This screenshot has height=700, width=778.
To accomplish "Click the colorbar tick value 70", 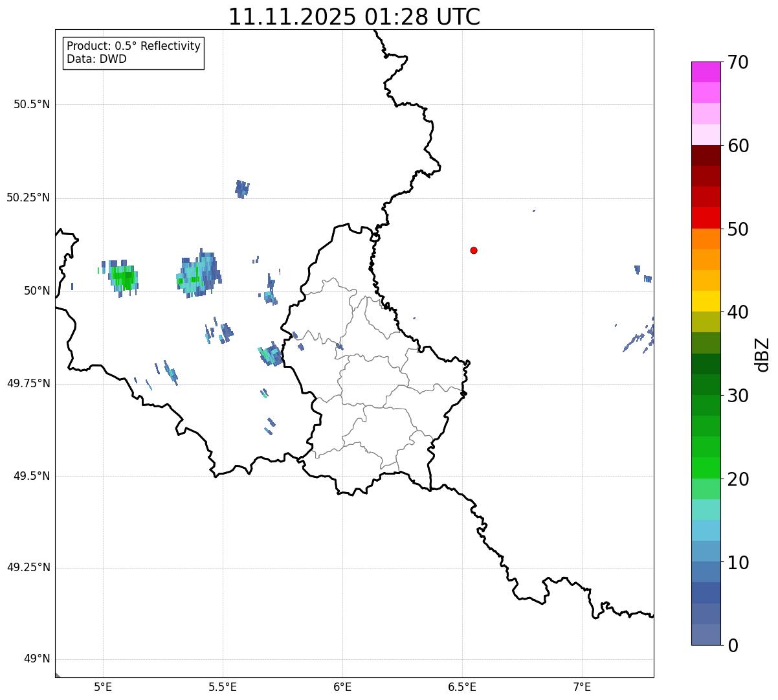I will (x=738, y=62).
